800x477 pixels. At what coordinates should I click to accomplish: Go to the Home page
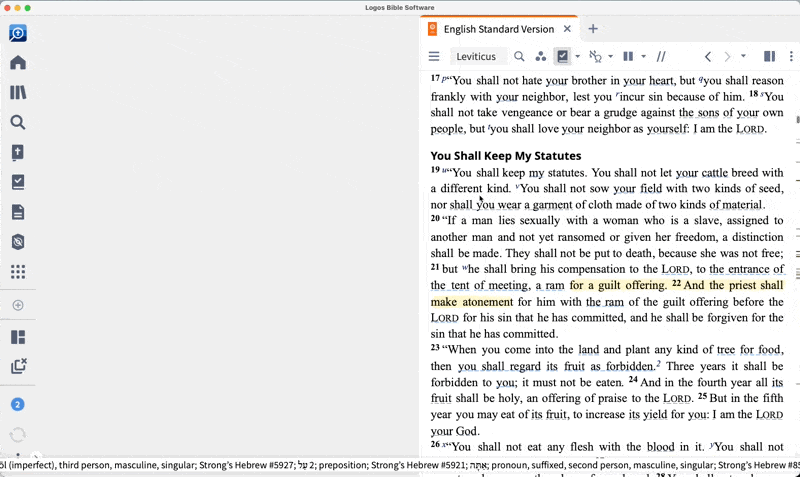[18, 63]
